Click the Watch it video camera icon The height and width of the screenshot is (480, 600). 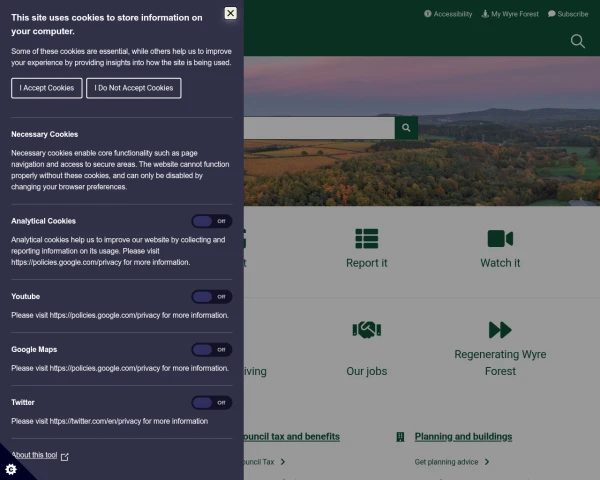pos(500,239)
